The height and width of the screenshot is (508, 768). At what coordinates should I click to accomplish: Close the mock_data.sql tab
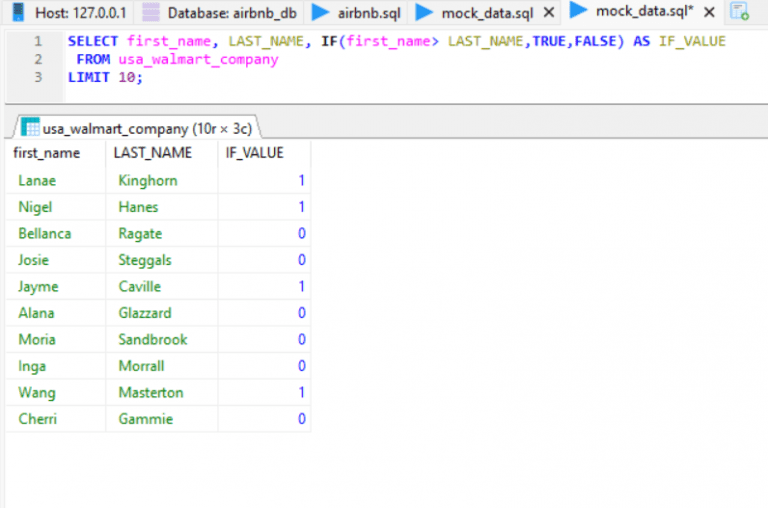[549, 12]
